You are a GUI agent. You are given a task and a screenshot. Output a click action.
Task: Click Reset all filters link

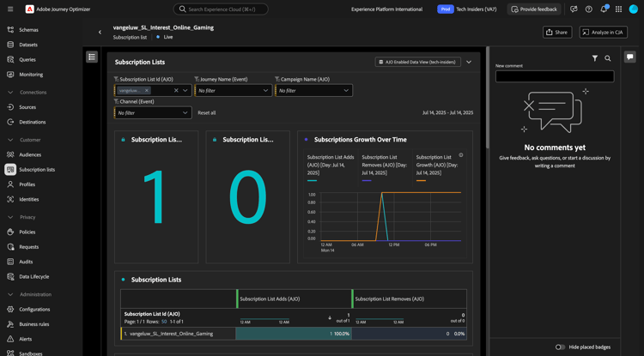[x=207, y=112]
